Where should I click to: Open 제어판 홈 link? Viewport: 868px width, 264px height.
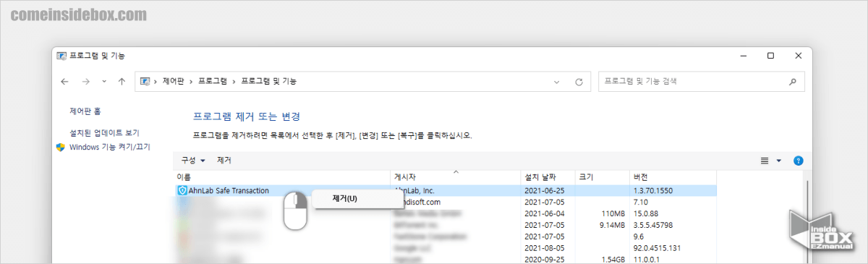pos(85,111)
